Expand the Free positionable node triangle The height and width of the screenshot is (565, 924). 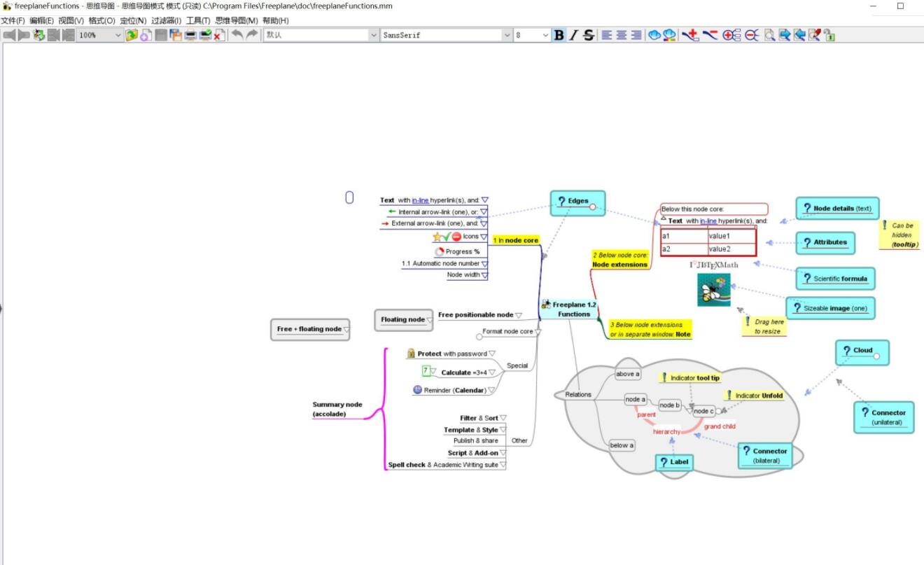pyautogui.click(x=519, y=316)
